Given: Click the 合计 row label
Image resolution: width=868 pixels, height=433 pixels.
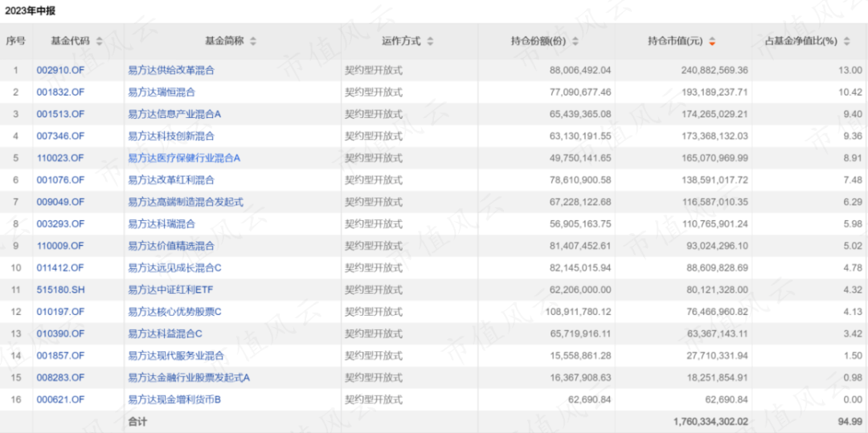Looking at the screenshot, I should (138, 422).
